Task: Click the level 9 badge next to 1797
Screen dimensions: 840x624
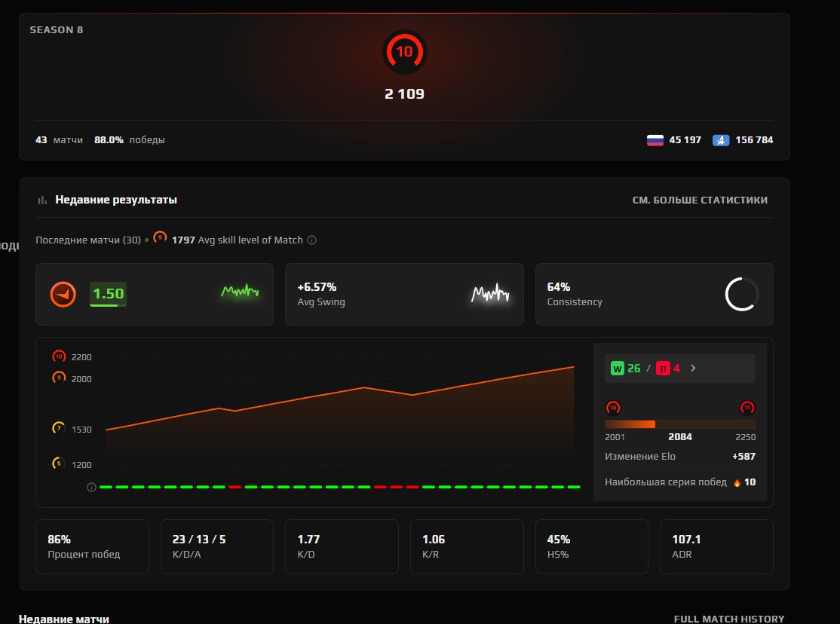Action: pos(160,237)
